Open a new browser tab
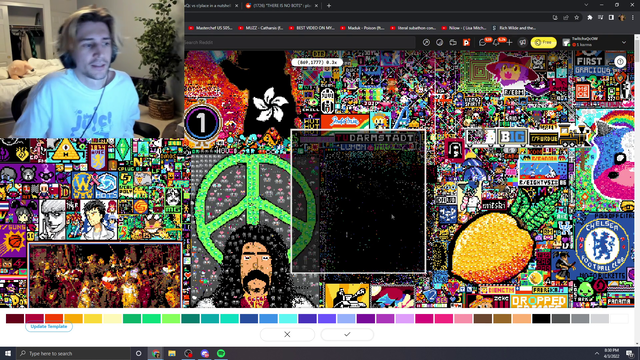The image size is (640, 360). [329, 6]
